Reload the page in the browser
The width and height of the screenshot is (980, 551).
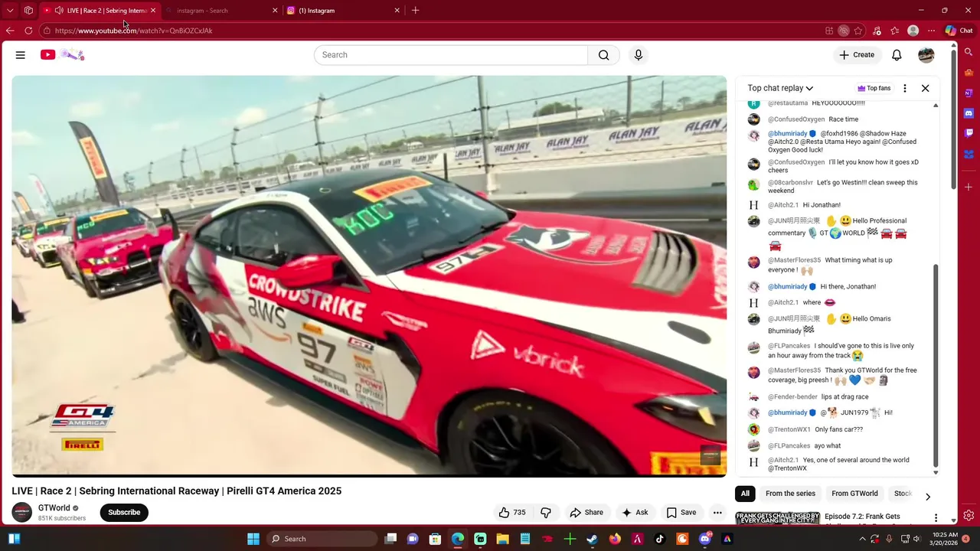click(x=28, y=31)
